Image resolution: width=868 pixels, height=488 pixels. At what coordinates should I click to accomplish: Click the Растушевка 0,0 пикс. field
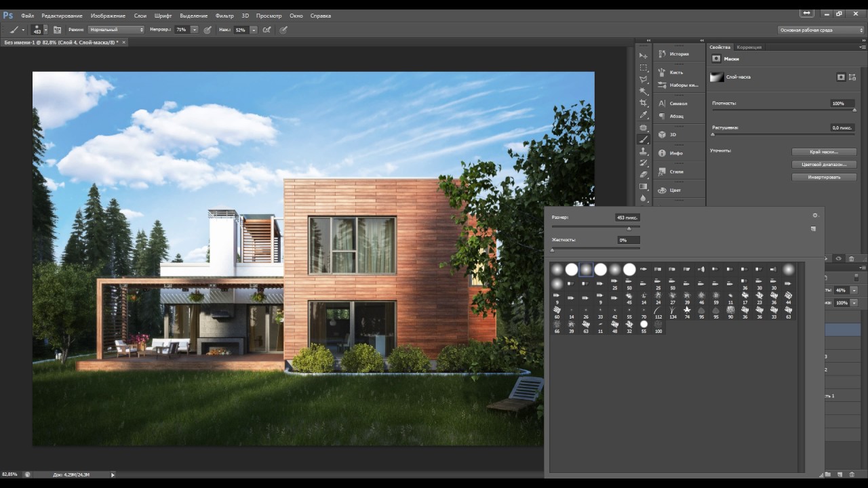843,127
